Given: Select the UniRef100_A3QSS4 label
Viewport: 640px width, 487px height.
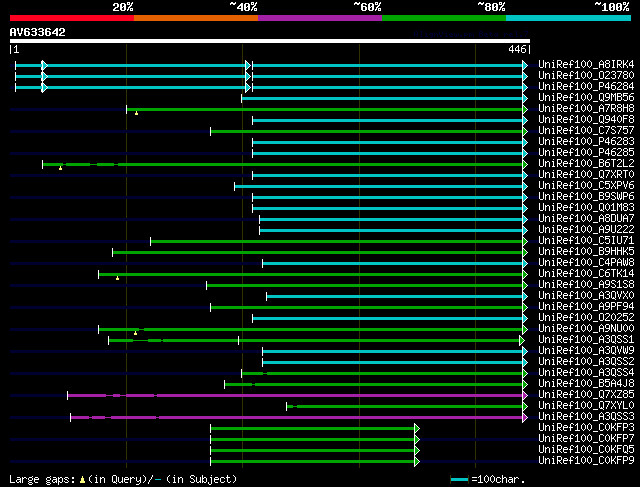Looking at the screenshot, I should (586, 373).
